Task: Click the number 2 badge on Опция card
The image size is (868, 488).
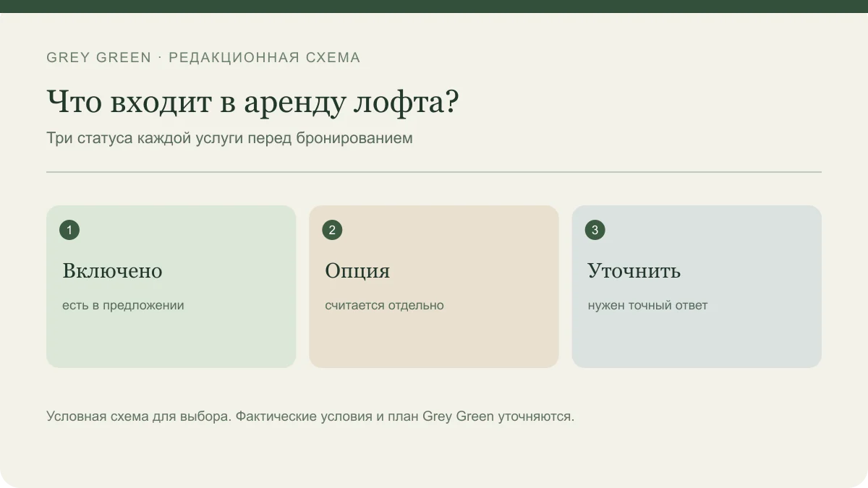Action: point(332,230)
